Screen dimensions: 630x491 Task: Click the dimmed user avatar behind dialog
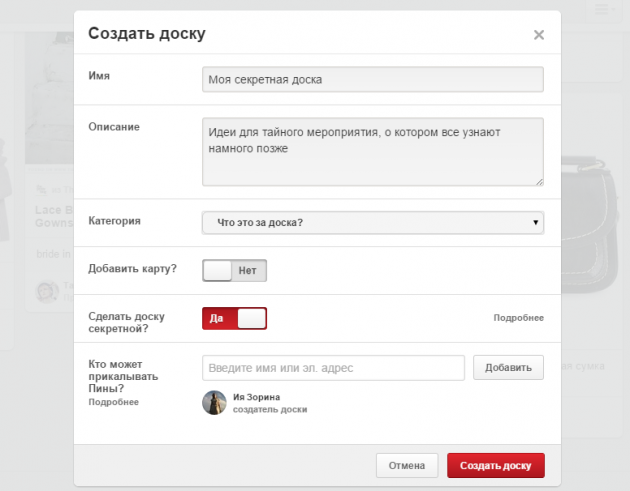(47, 291)
